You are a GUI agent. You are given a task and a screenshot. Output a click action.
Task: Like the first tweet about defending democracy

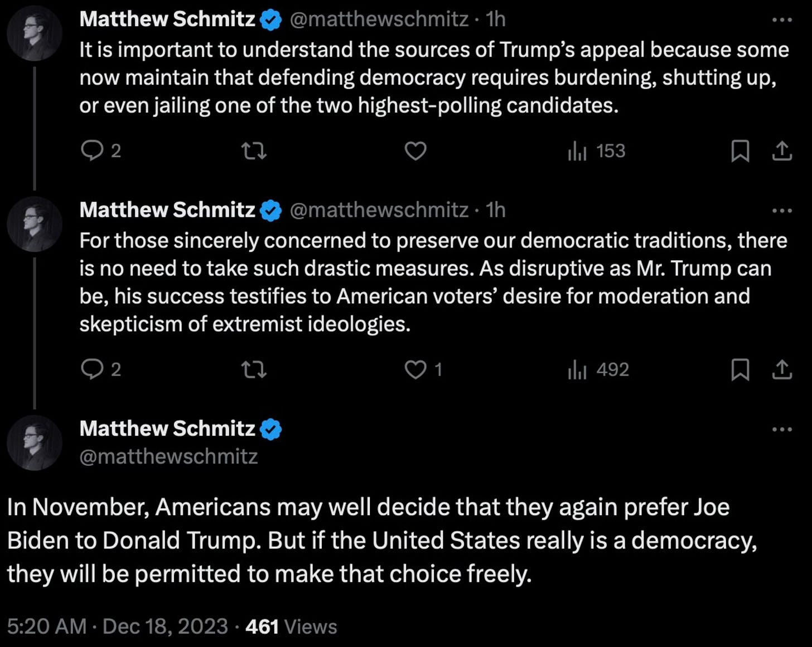tap(415, 150)
